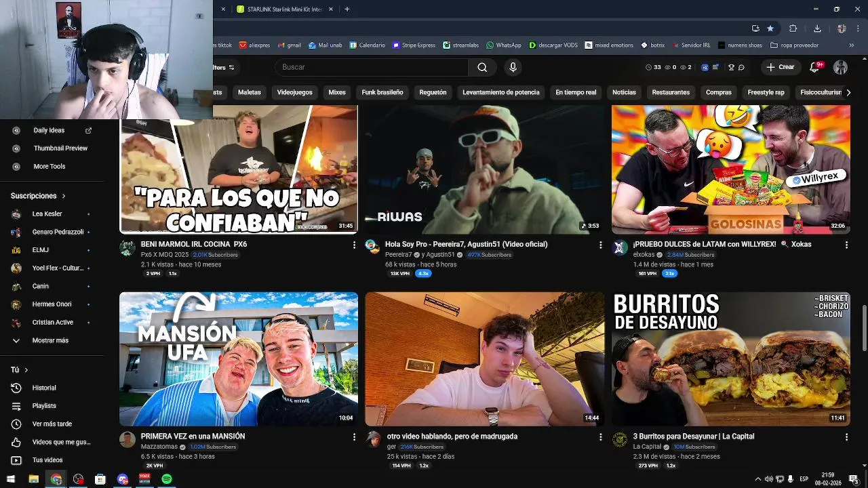Select the Funk brasileño chip

point(382,92)
